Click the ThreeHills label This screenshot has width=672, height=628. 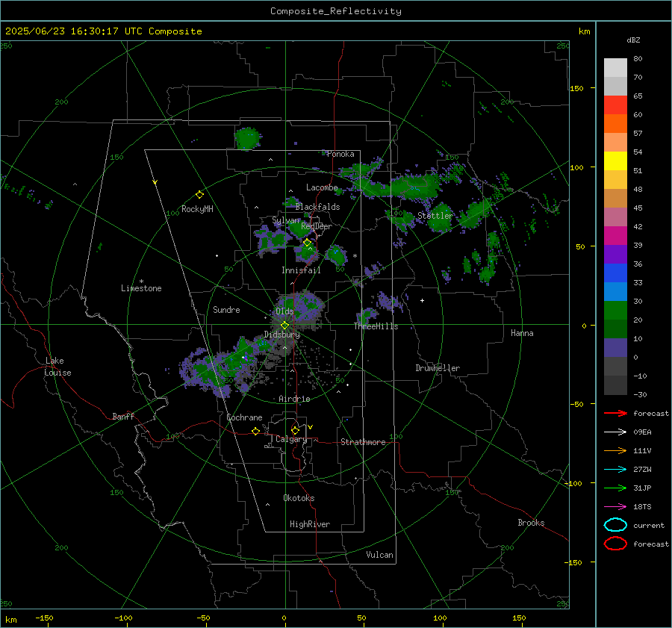376,326
